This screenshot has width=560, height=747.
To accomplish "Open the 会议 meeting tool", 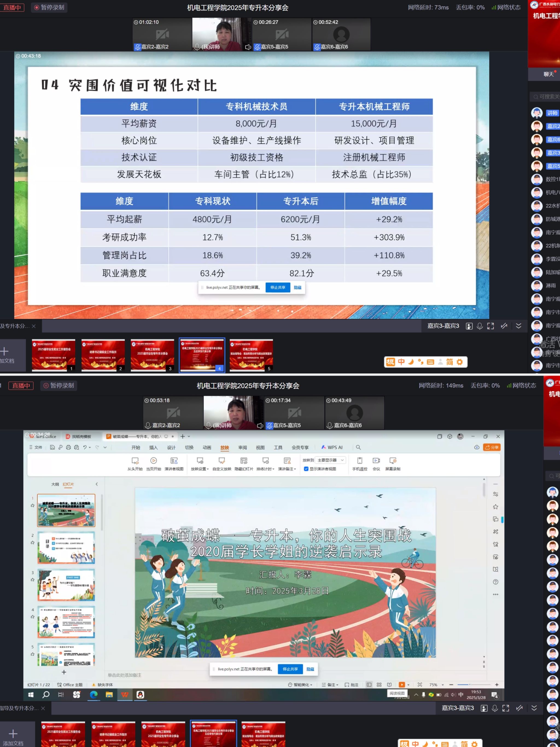I will tap(376, 461).
